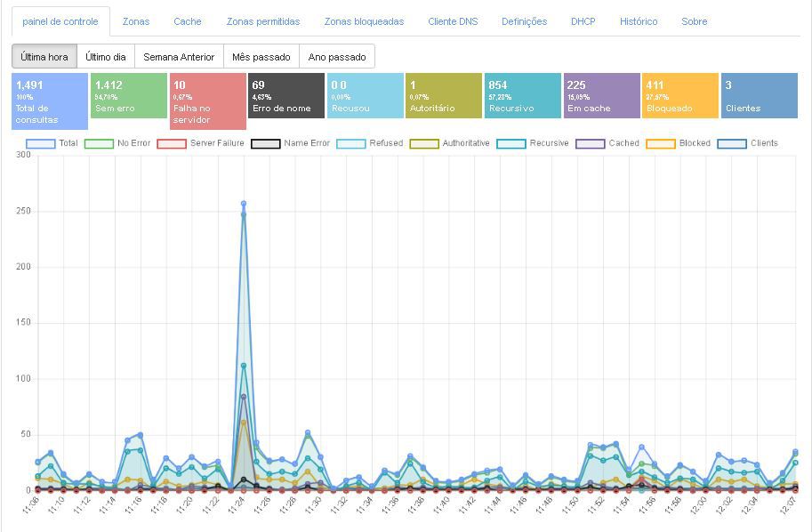Hide the Recursive series in legend
Viewport: 812px width, 532px height.
coord(533,143)
